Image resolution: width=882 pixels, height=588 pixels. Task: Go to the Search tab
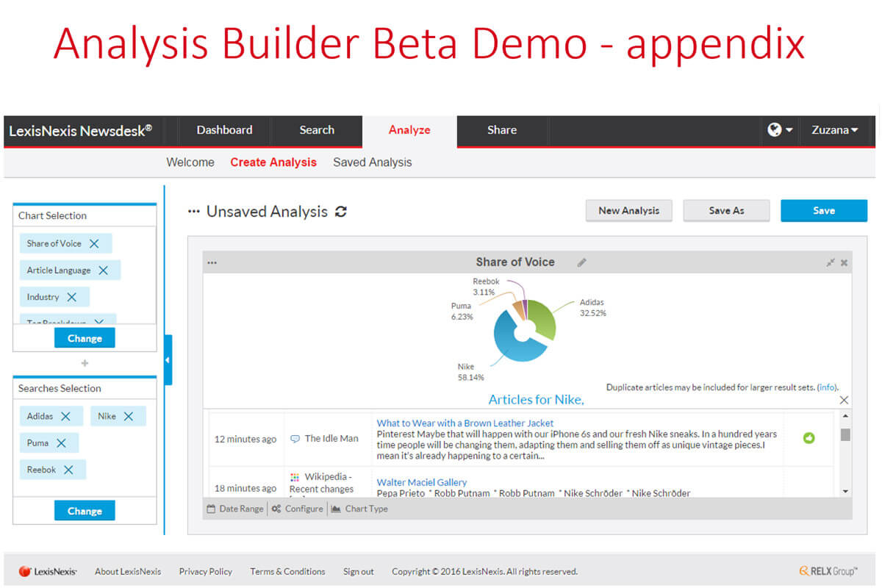click(317, 130)
